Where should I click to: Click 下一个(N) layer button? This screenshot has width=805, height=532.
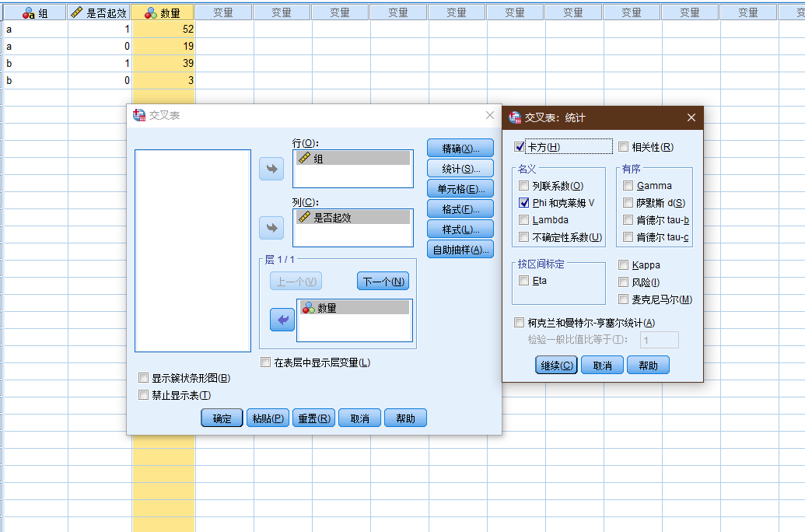(383, 282)
